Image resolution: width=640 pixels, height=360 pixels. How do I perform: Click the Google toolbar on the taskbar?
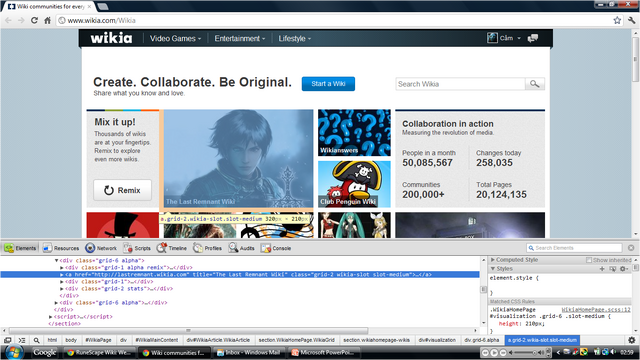[x=44, y=352]
